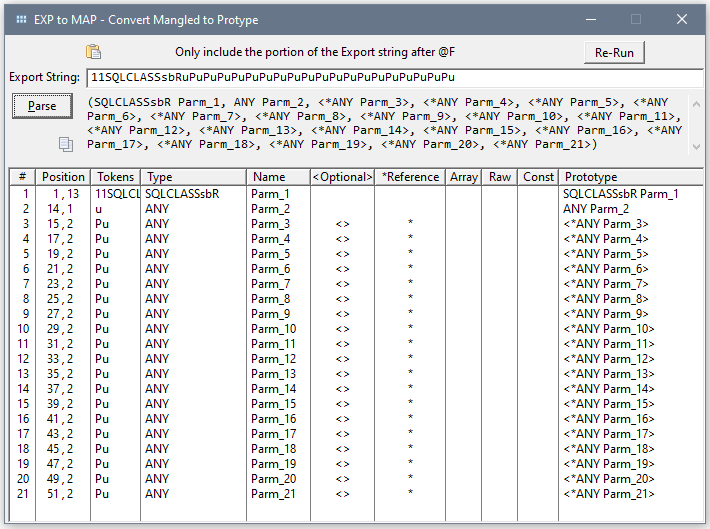Select the Parm_10 row in the list
Image resolution: width=710 pixels, height=529 pixels.
click(275, 329)
